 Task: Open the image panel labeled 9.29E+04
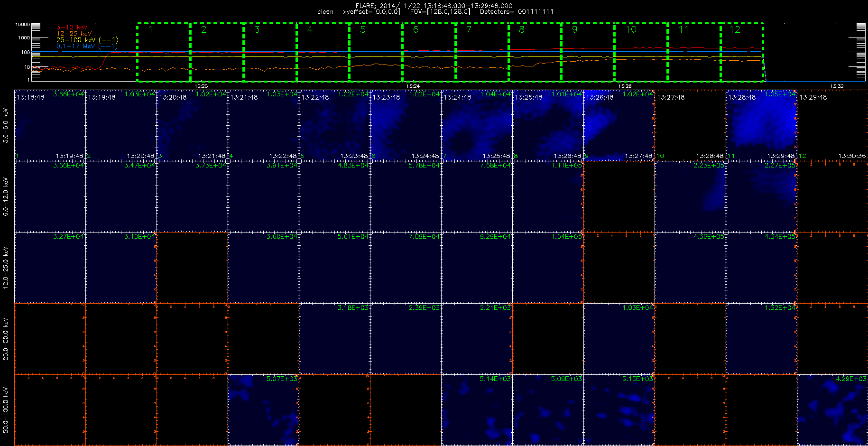tap(477, 268)
